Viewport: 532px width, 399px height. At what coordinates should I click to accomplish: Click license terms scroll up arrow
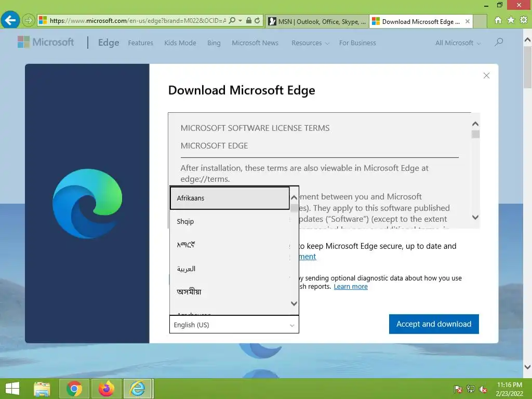(475, 124)
